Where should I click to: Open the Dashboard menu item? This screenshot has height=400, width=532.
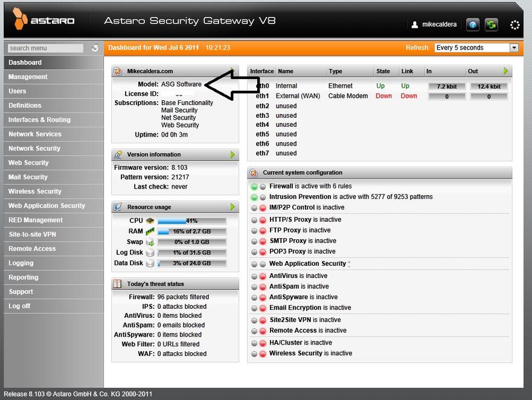(54, 62)
